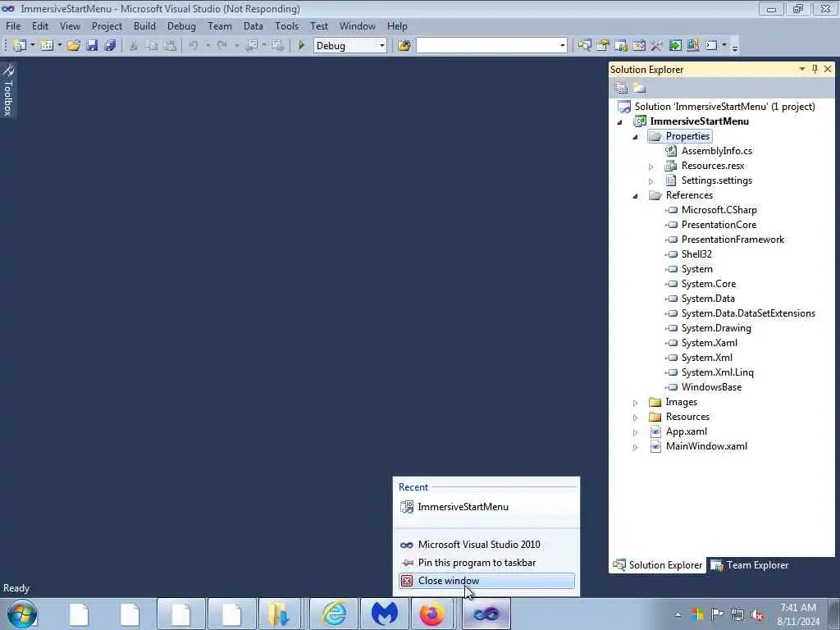Click the Save All toolbar icon

point(110,46)
